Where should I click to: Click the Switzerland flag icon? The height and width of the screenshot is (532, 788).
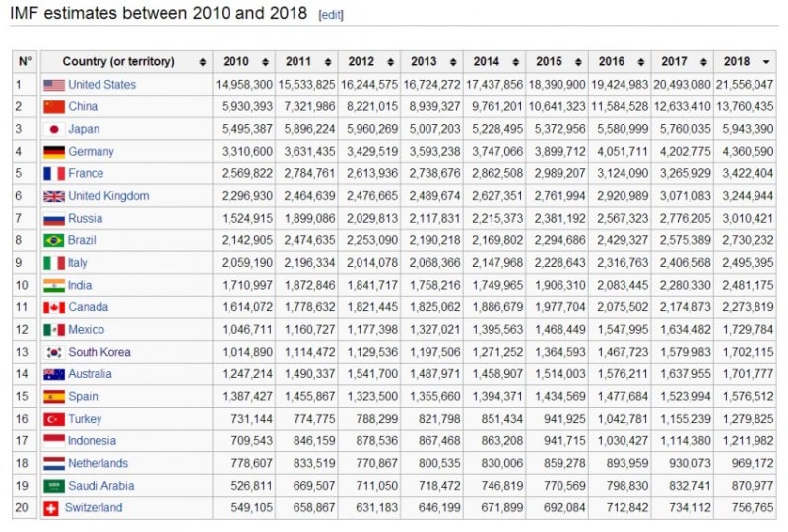[51, 509]
